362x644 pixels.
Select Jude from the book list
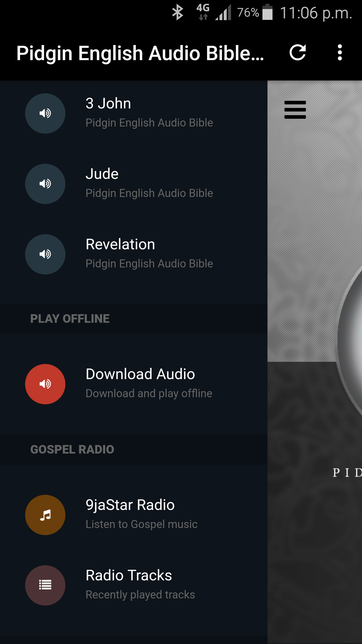point(134,184)
